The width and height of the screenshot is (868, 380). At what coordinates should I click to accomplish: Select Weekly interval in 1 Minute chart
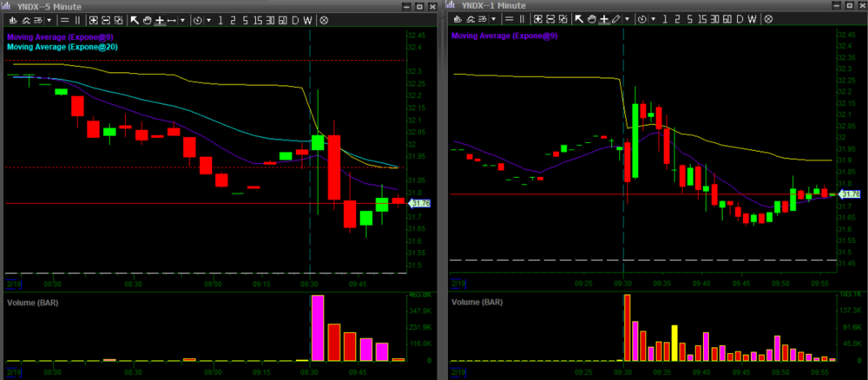coord(750,19)
